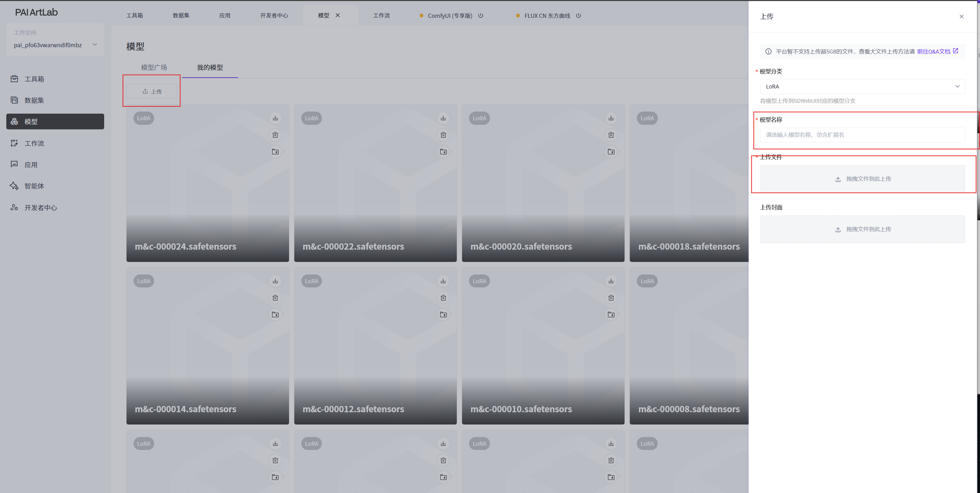The width and height of the screenshot is (980, 493).
Task: Click folder icon on m&c-000012.safetensors card
Action: pyautogui.click(x=443, y=314)
